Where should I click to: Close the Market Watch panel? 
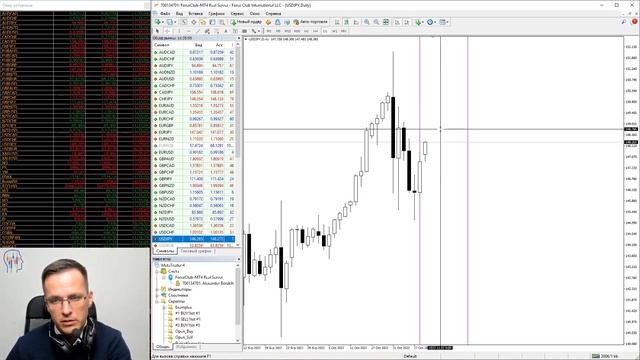[x=238, y=38]
